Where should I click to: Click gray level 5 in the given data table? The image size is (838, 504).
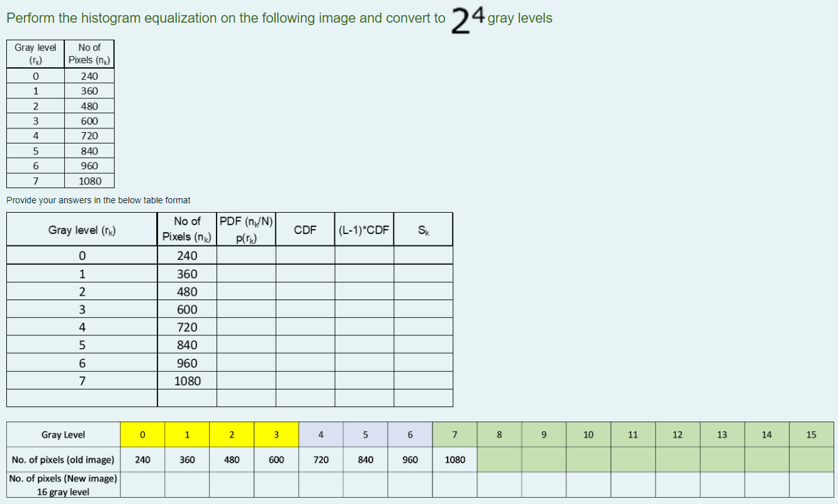coord(35,151)
